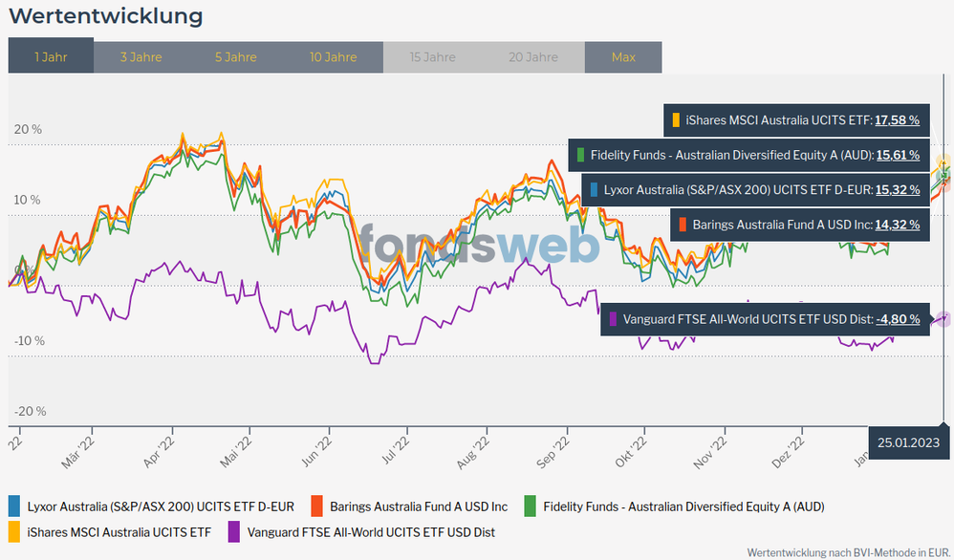
Task: Select the Max time range tab
Action: (x=623, y=56)
